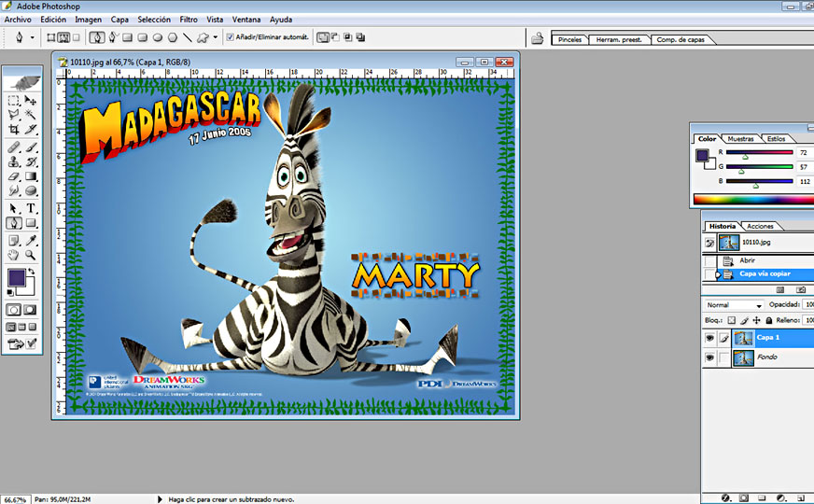Open the Imagen menu
The width and height of the screenshot is (814, 504).
click(x=88, y=20)
